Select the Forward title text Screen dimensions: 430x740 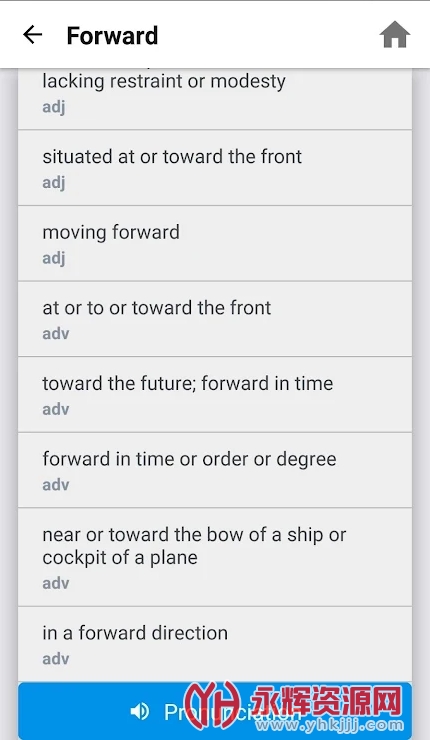coord(112,35)
